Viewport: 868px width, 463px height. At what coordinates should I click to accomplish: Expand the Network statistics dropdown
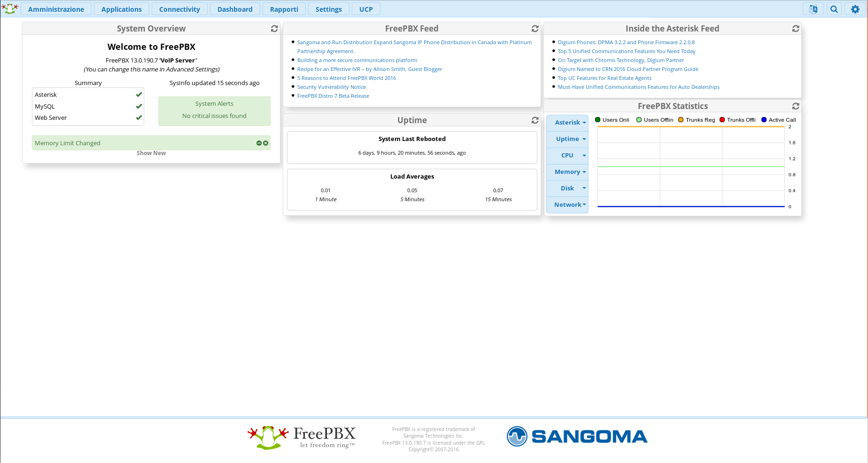[x=567, y=205]
